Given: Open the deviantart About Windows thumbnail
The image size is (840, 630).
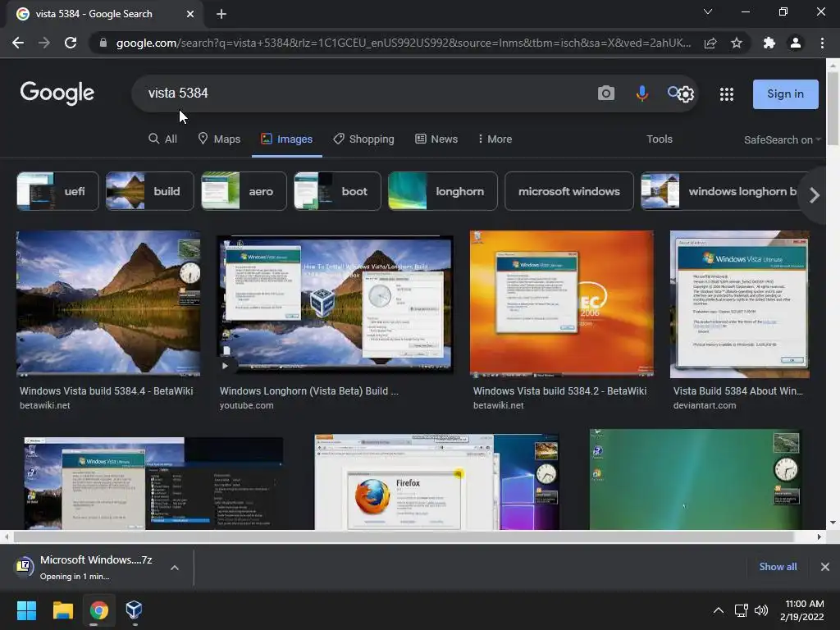Looking at the screenshot, I should pyautogui.click(x=739, y=304).
